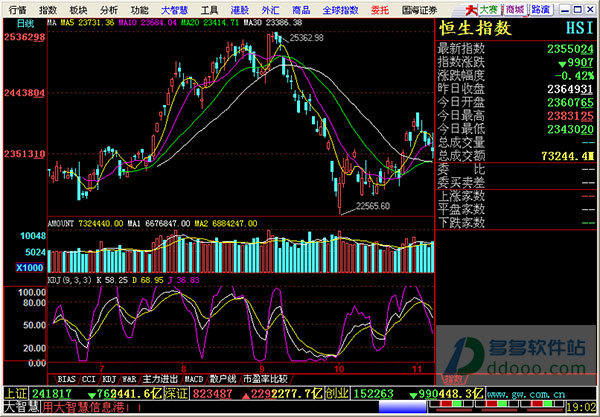Open the 大智慧 menu
600x417 pixels.
(174, 10)
